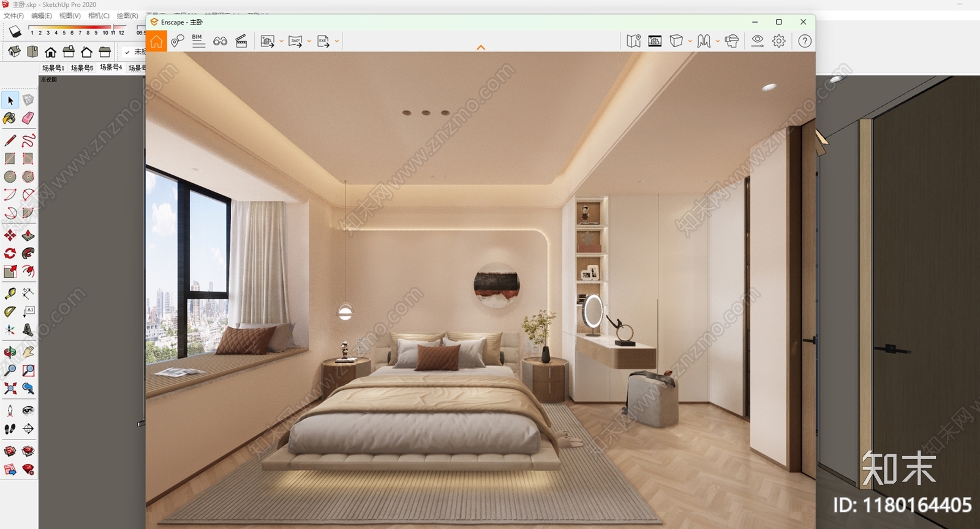The image size is (980, 529).
Task: Collapse the Enscape toolbar with orange chevron
Action: (481, 48)
